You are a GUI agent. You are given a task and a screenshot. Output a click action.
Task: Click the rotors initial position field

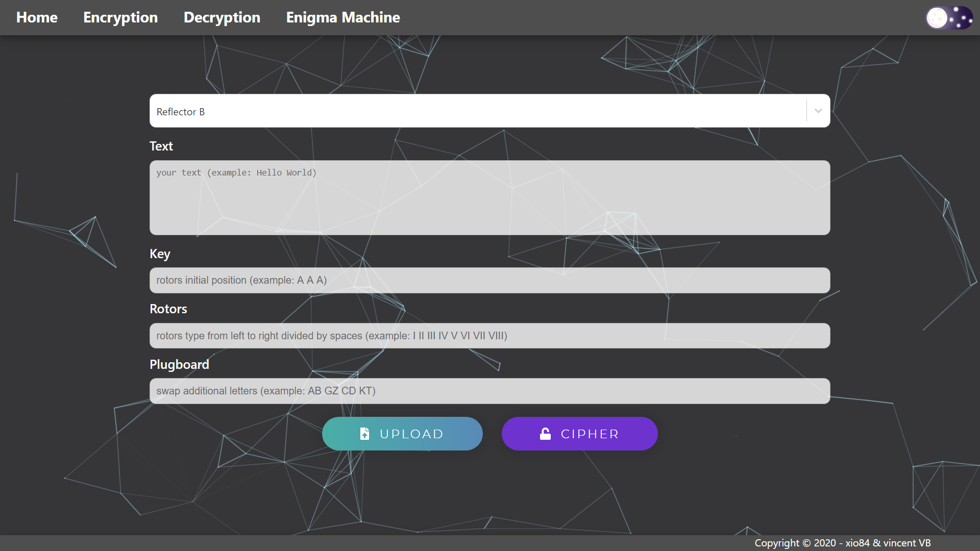coord(489,280)
